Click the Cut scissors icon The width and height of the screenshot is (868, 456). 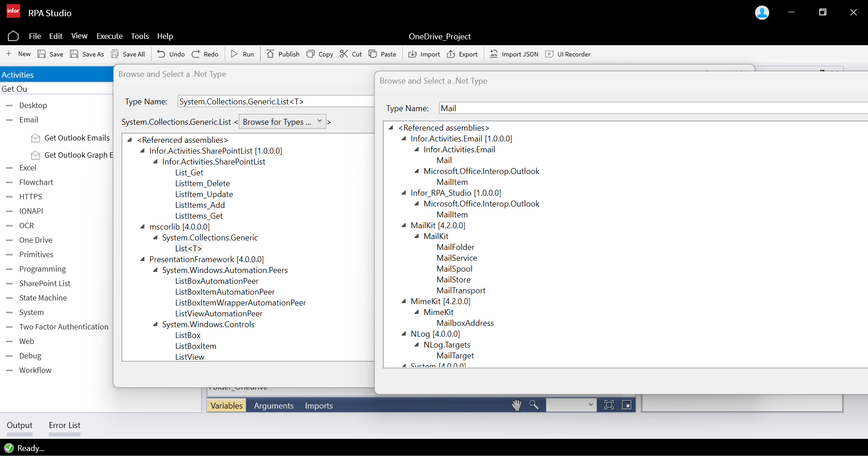(x=344, y=54)
